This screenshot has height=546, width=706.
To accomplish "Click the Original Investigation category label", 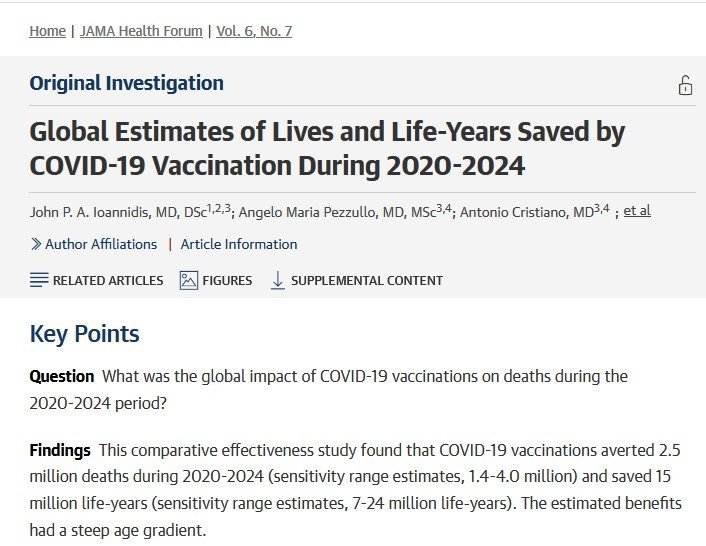I will (x=126, y=83).
